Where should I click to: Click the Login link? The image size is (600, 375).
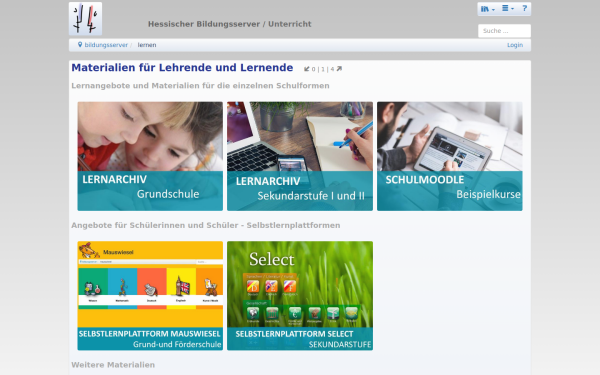[x=515, y=45]
